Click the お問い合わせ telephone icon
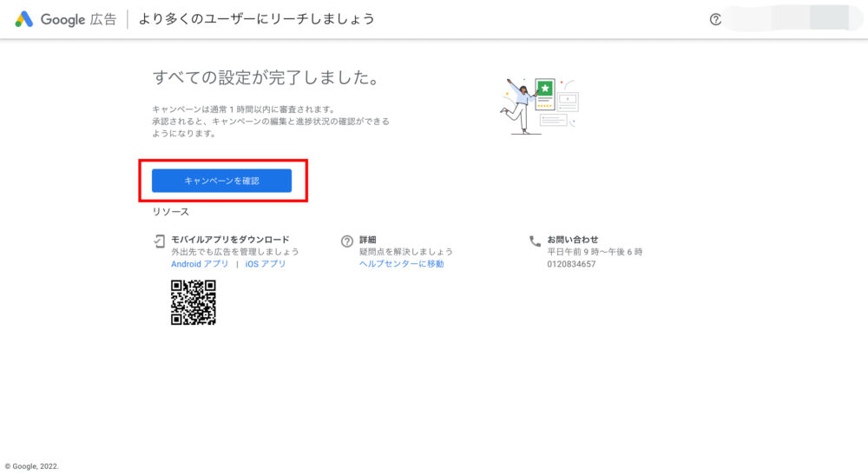The width and height of the screenshot is (868, 476). (535, 241)
